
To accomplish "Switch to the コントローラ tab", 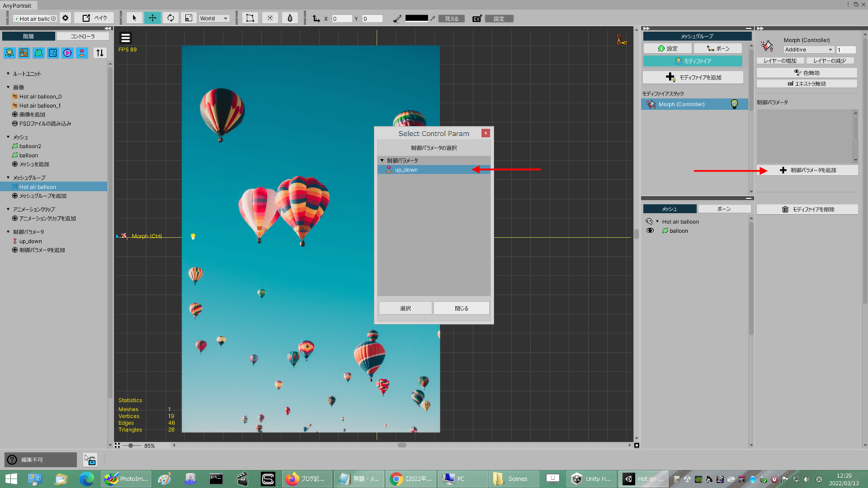I will pos(82,36).
